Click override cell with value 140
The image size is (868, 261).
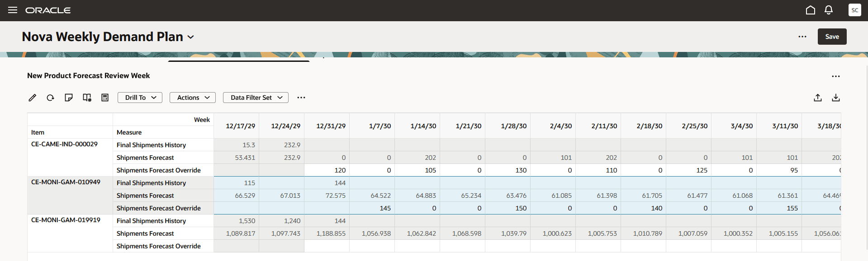pos(644,208)
